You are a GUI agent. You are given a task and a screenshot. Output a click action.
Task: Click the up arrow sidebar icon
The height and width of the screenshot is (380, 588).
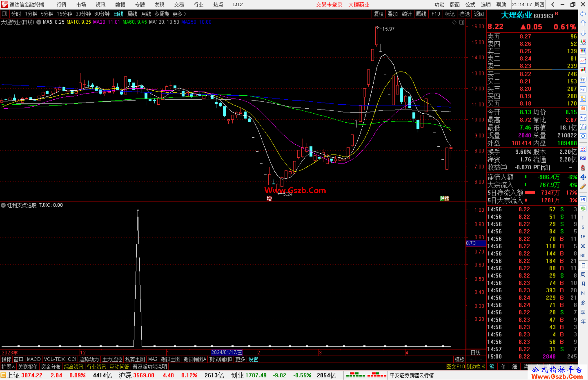[x=583, y=23]
